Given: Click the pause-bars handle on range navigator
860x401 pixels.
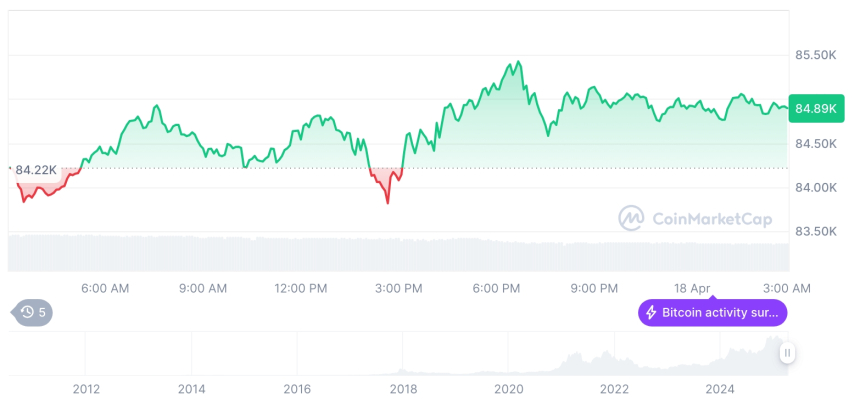Looking at the screenshot, I should [x=788, y=353].
